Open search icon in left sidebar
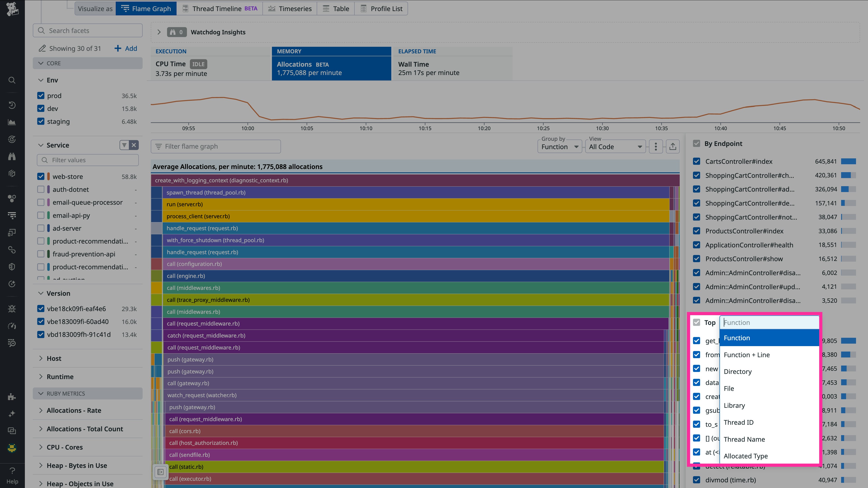This screenshot has width=868, height=488. (12, 80)
